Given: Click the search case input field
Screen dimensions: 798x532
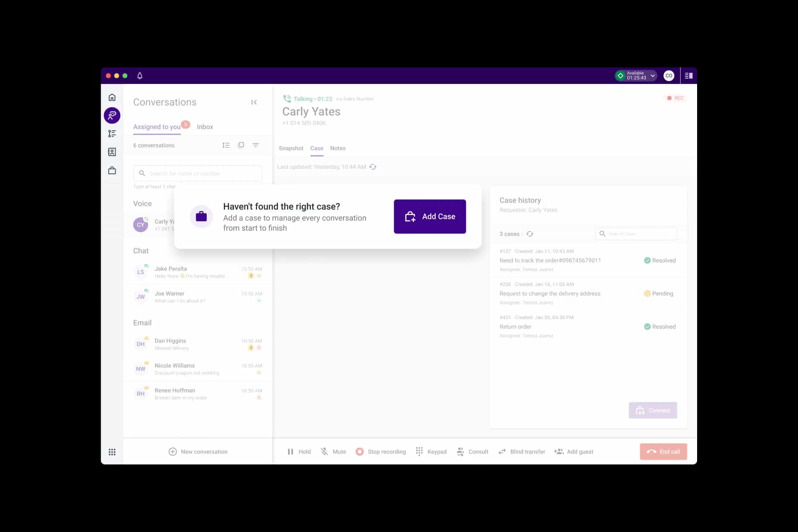Looking at the screenshot, I should pyautogui.click(x=640, y=234).
